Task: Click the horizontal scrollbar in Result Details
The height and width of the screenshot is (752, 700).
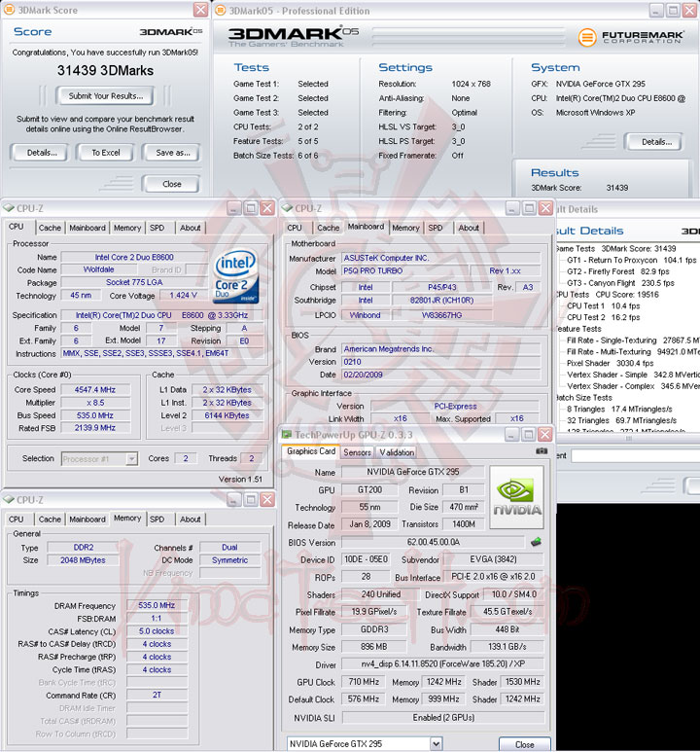Action: point(628,438)
